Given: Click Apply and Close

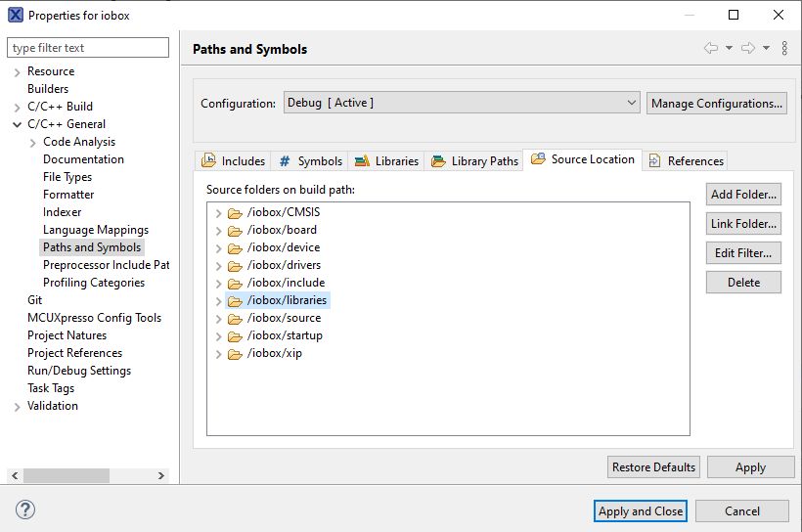Looking at the screenshot, I should click(x=641, y=511).
